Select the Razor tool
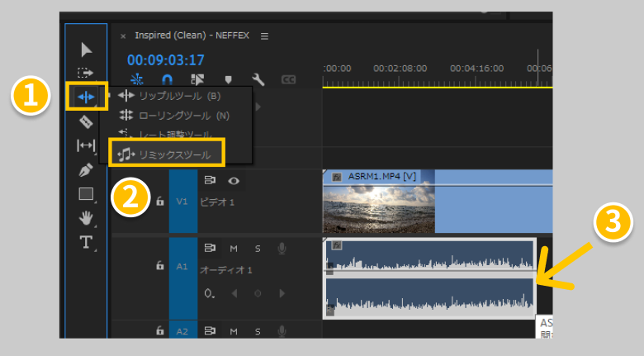The height and width of the screenshot is (356, 644). pyautogui.click(x=86, y=121)
